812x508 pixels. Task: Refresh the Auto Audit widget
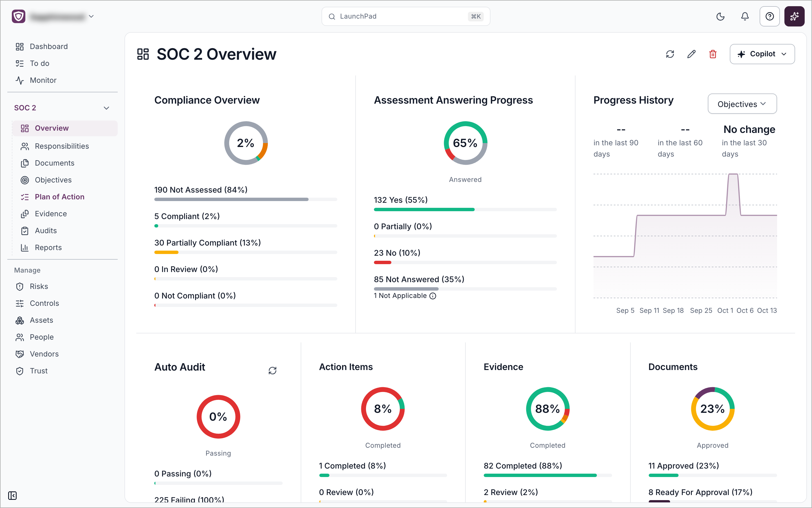(x=273, y=371)
